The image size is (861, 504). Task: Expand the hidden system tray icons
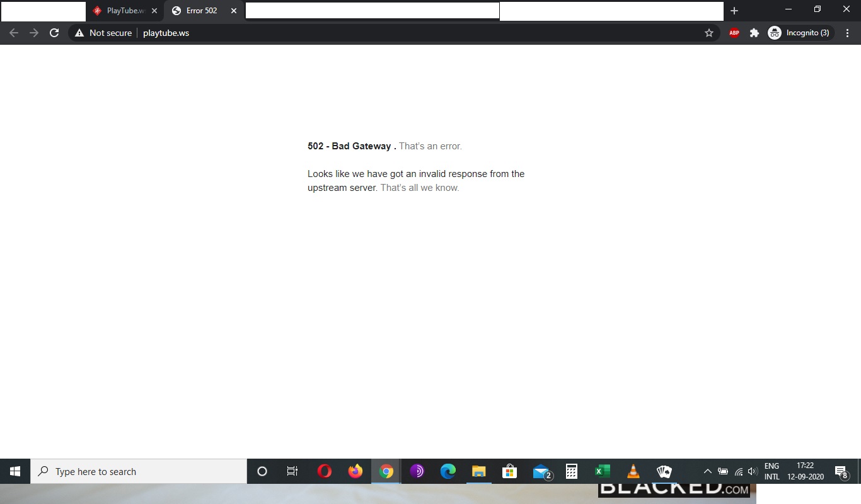click(x=707, y=471)
